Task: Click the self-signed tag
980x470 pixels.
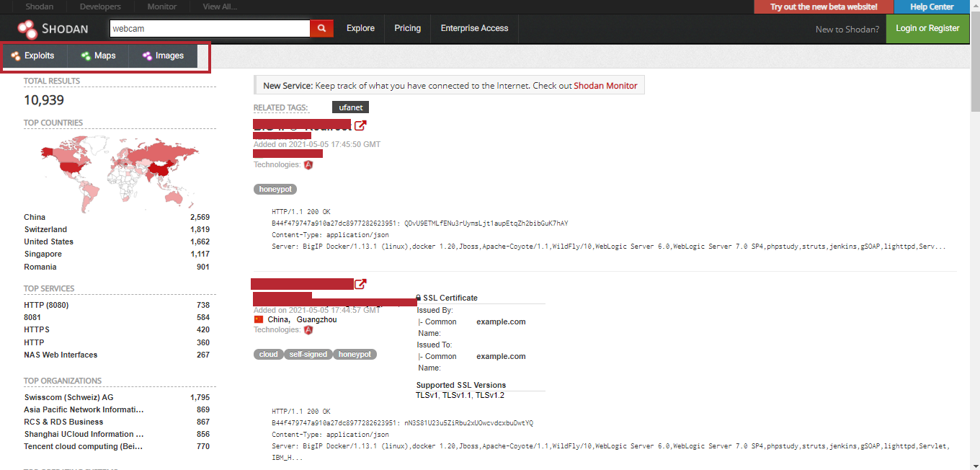Action: point(308,355)
